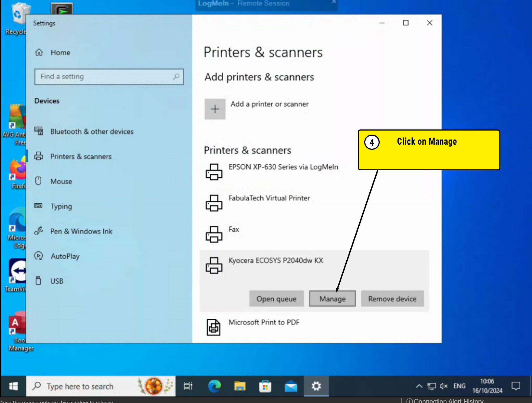Click the USB sidebar icon

pyautogui.click(x=38, y=281)
